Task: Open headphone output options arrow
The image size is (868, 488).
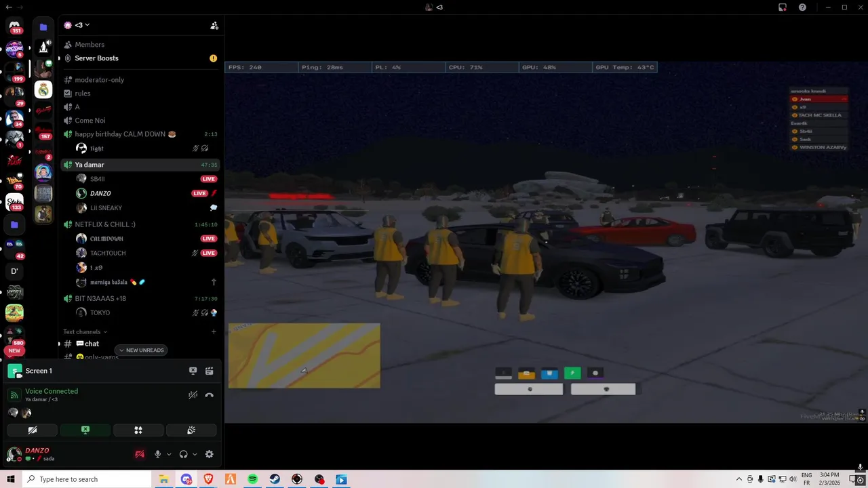Action: [x=195, y=454]
